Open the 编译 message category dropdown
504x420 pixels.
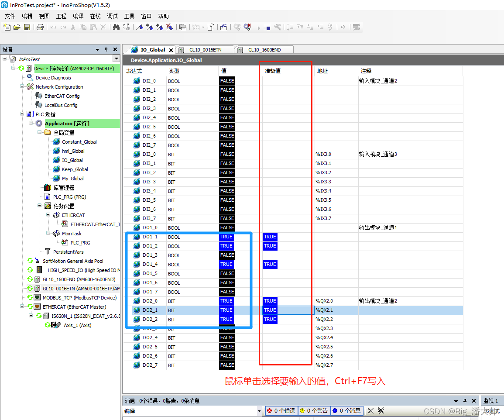tap(259, 411)
